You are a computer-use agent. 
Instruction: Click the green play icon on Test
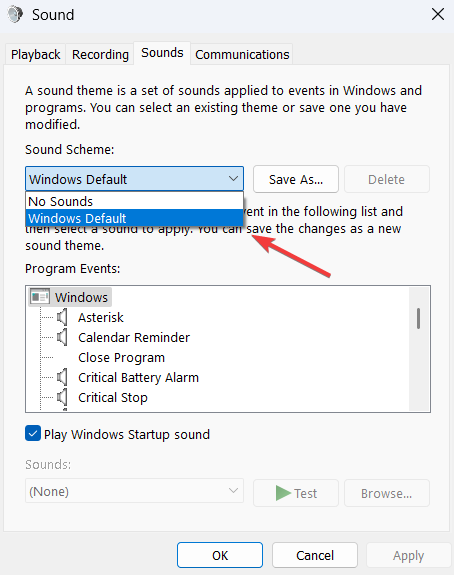[x=283, y=493]
